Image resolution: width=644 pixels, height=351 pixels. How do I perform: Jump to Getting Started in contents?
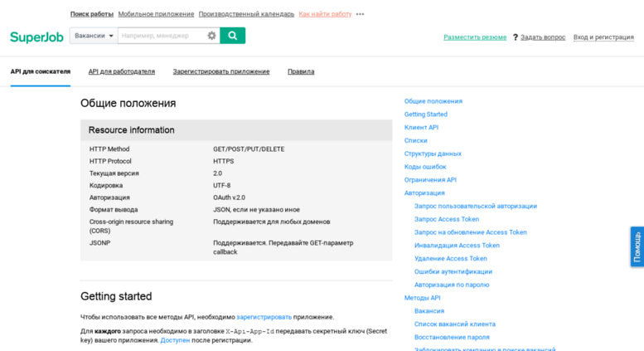(425, 115)
